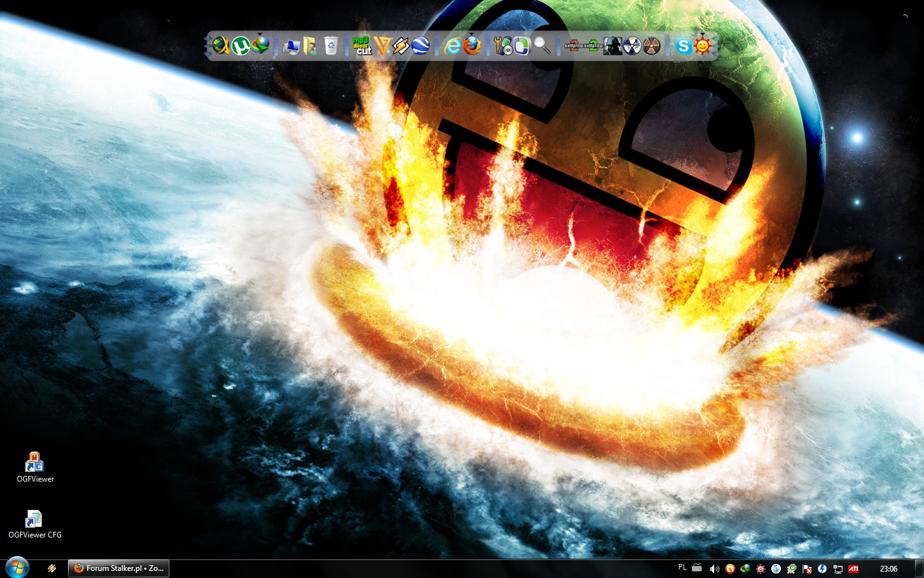This screenshot has height=578, width=924.
Task: Click the green checkmark tray icon
Action: point(792,568)
